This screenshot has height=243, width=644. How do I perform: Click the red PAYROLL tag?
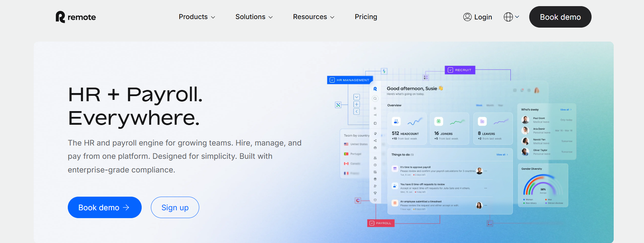(x=381, y=223)
